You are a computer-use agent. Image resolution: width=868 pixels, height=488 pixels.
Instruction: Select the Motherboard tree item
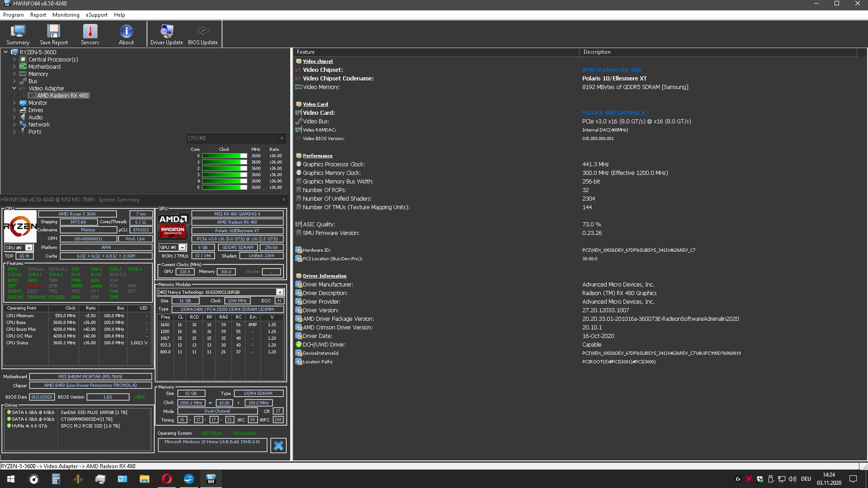coord(44,66)
